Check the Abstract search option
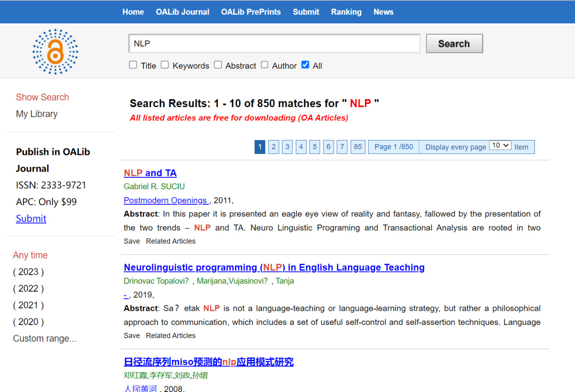The width and height of the screenshot is (575, 392). point(218,65)
